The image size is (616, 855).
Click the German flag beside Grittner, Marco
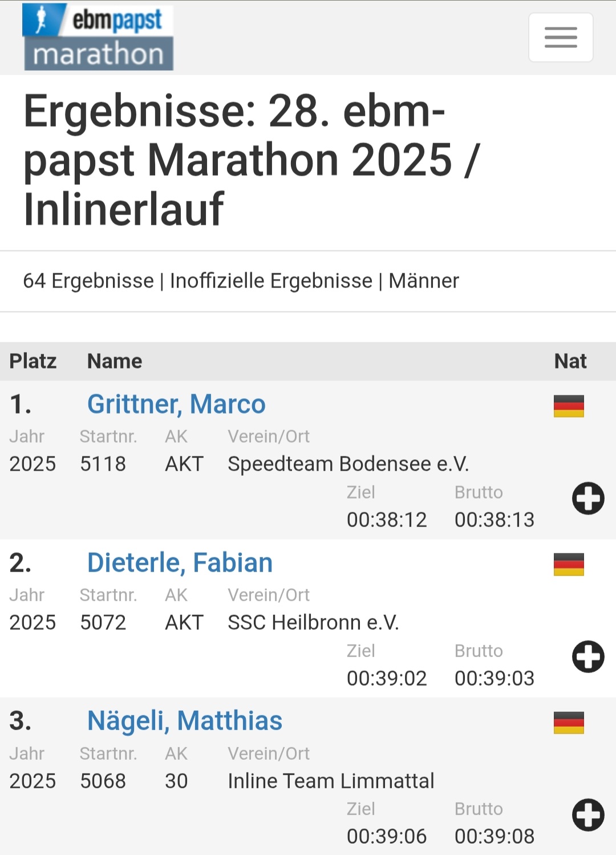point(569,406)
